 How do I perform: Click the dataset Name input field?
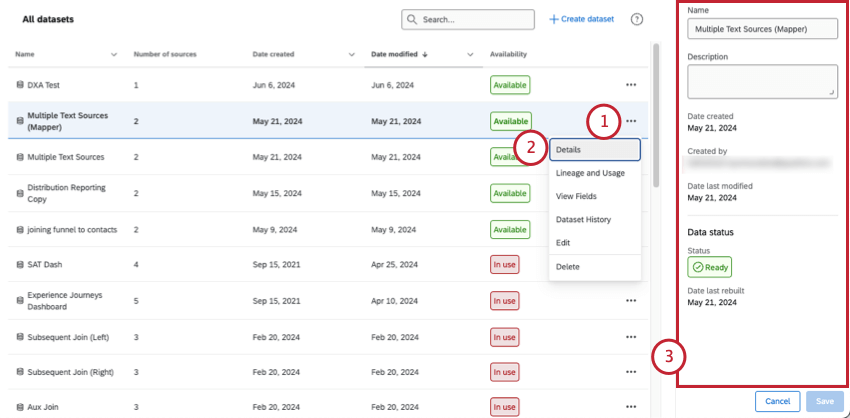pos(762,29)
